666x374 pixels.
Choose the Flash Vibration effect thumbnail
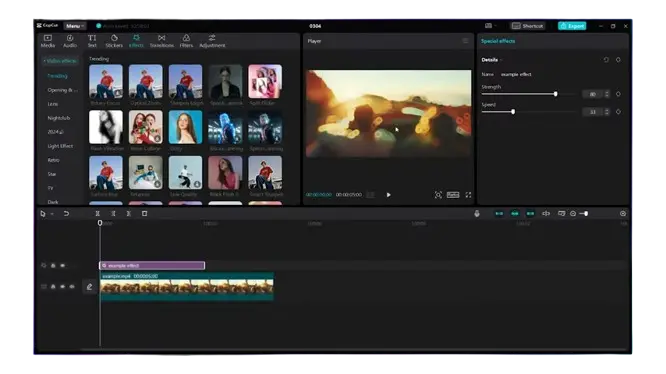point(106,127)
